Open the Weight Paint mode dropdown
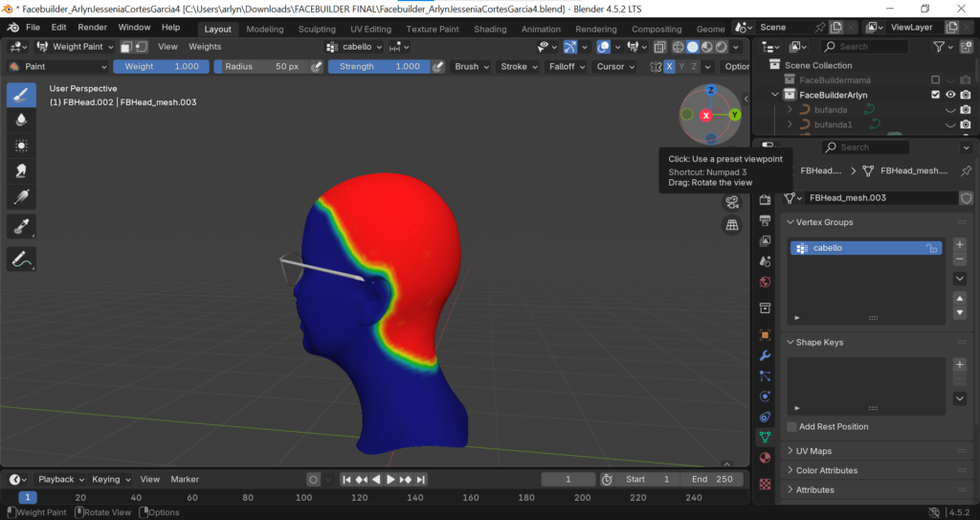980x520 pixels. (76, 46)
